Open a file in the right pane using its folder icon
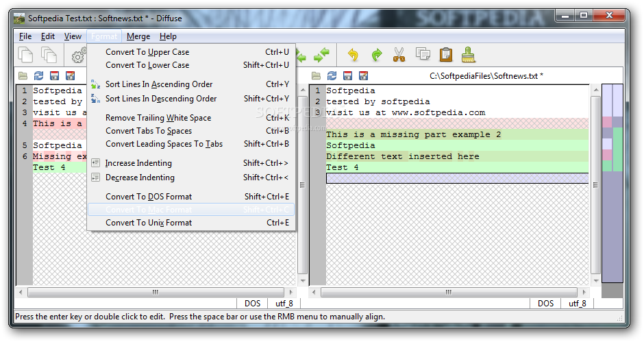 (x=316, y=75)
